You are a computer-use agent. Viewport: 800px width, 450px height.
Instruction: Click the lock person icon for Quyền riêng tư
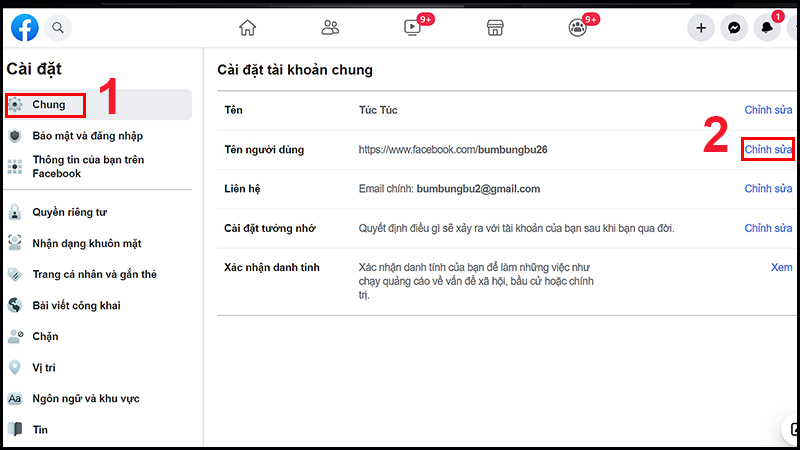click(x=15, y=212)
